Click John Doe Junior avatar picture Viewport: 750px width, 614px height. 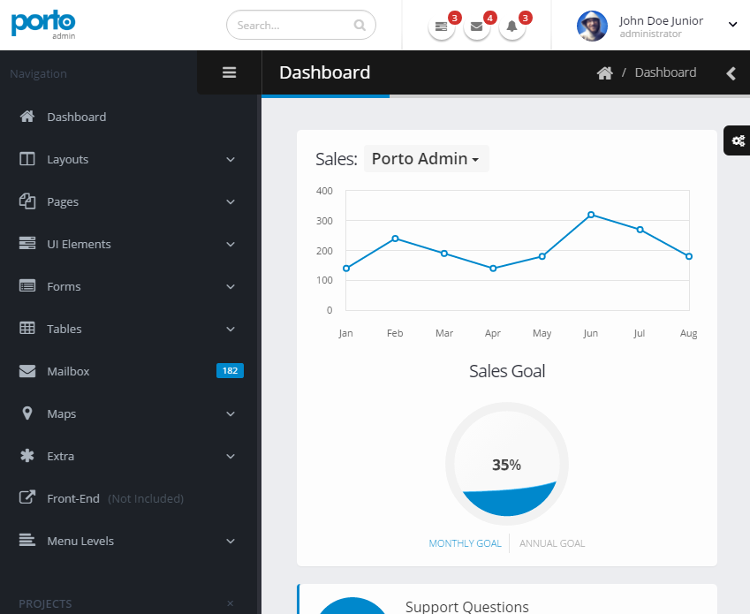(592, 26)
